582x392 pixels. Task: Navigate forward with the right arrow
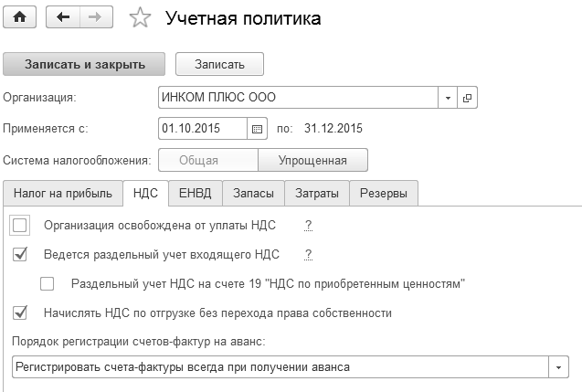[96, 17]
